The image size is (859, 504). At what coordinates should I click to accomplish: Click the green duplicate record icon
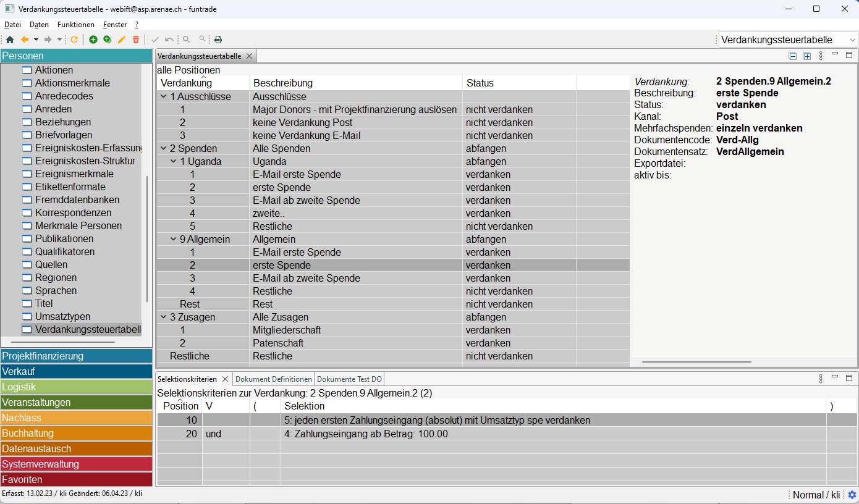point(108,40)
